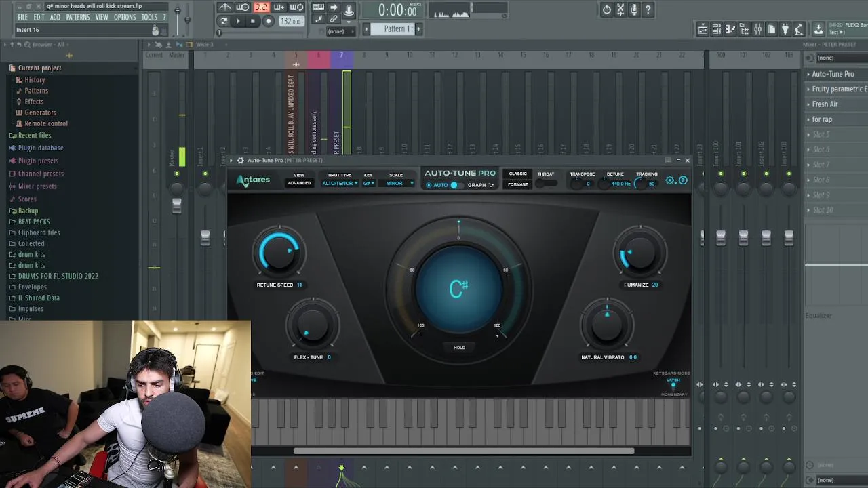Expand Plugin presets in browser
Screen dimensions: 868x488
tap(38, 161)
